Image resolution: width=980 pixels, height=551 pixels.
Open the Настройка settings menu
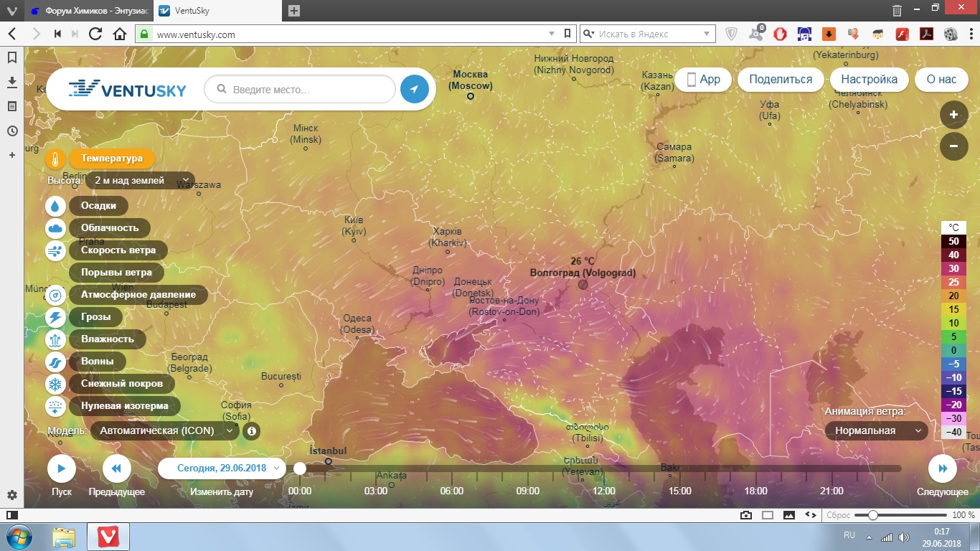pyautogui.click(x=869, y=80)
